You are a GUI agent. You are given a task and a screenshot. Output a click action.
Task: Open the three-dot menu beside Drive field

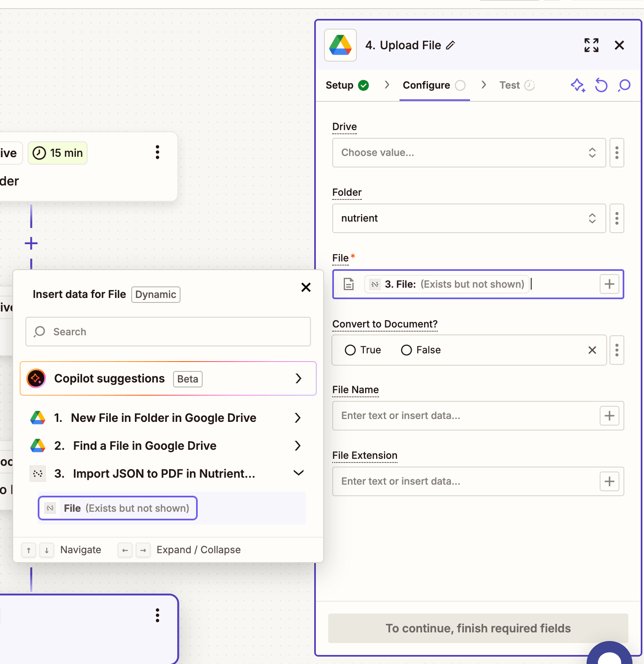(x=617, y=153)
